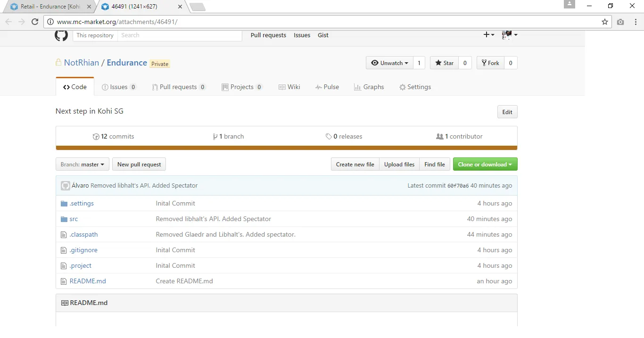Open NotRhian user profile link

pyautogui.click(x=82, y=63)
